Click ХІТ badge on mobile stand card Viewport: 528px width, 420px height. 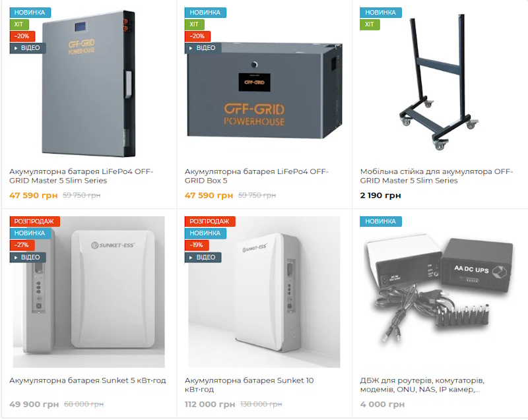tap(370, 24)
